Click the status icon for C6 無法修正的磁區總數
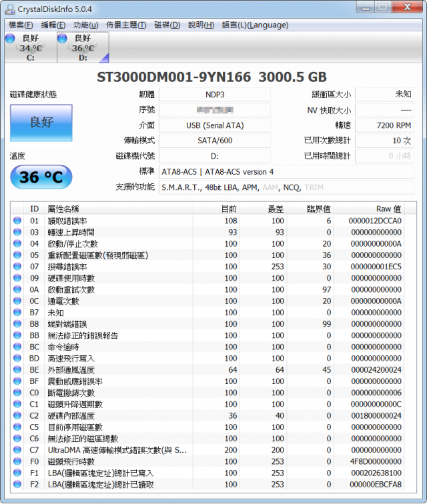This screenshot has width=427, height=504. click(x=17, y=438)
